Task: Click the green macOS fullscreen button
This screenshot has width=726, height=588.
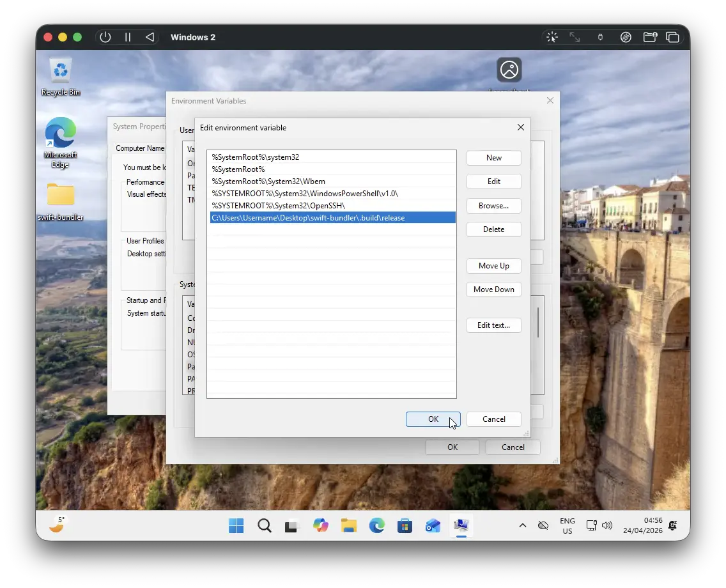Action: pos(77,37)
